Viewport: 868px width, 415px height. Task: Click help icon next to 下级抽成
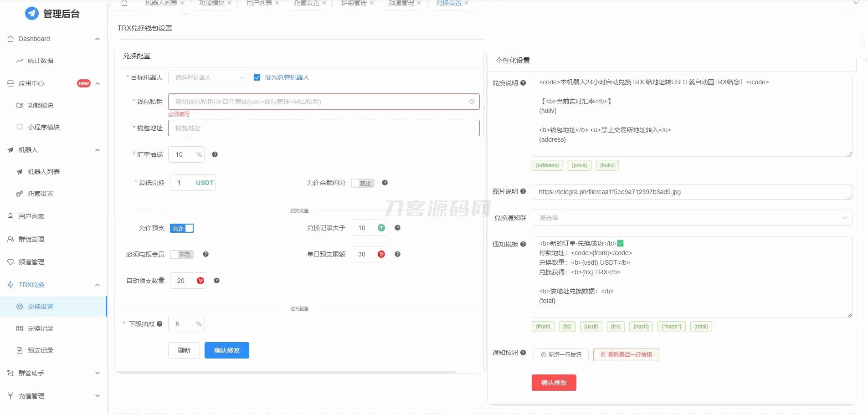(159, 324)
